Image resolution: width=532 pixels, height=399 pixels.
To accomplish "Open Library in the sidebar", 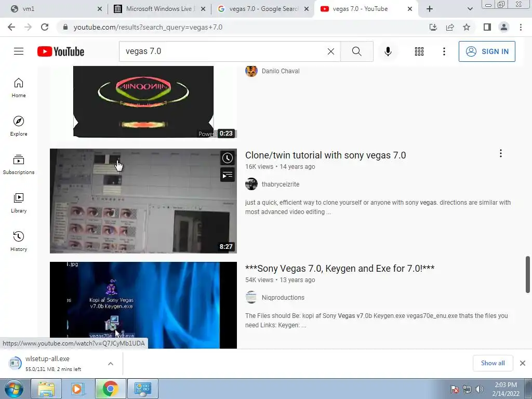I will pos(19,203).
